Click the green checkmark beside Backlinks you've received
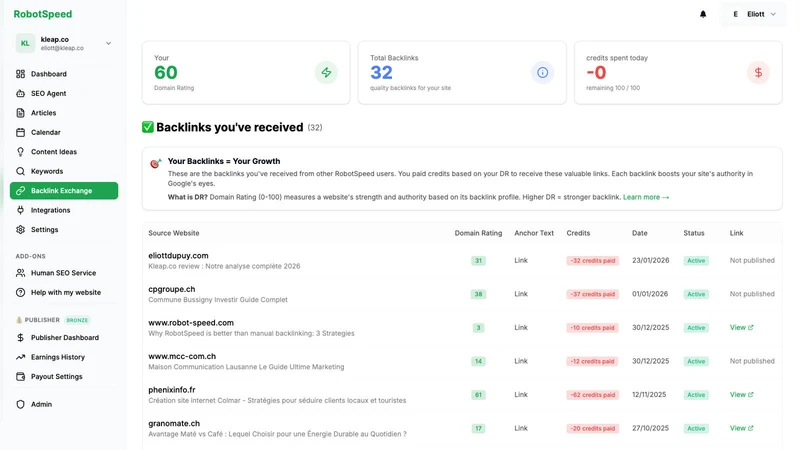800x450 pixels. pos(147,127)
